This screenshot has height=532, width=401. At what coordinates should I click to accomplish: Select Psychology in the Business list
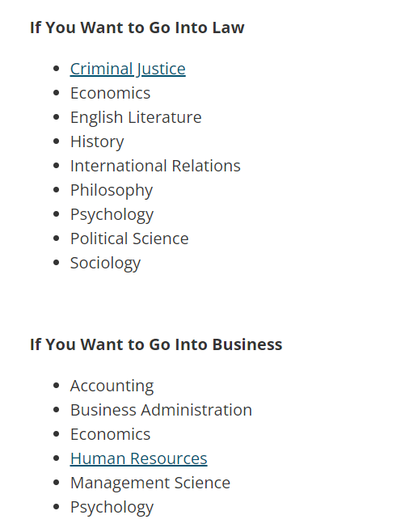[x=112, y=507]
